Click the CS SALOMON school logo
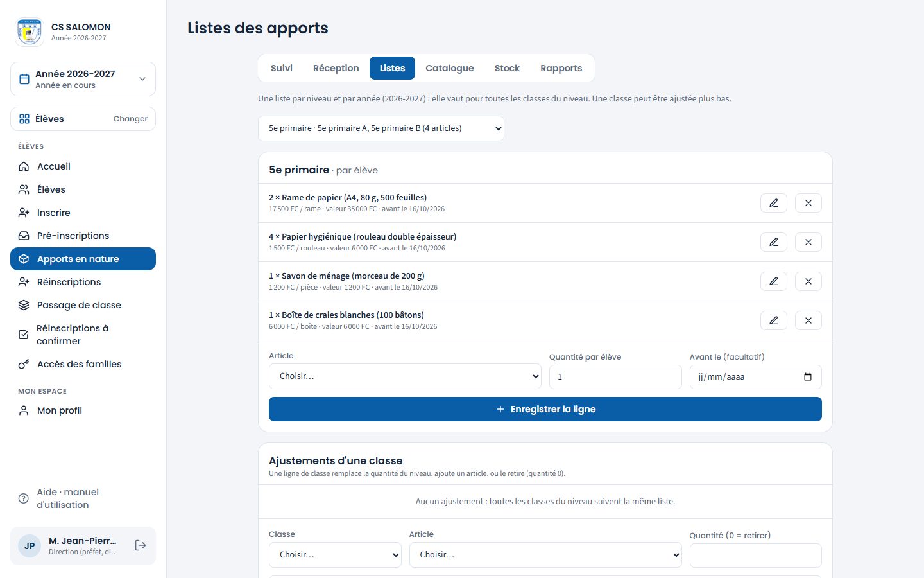 [x=29, y=32]
